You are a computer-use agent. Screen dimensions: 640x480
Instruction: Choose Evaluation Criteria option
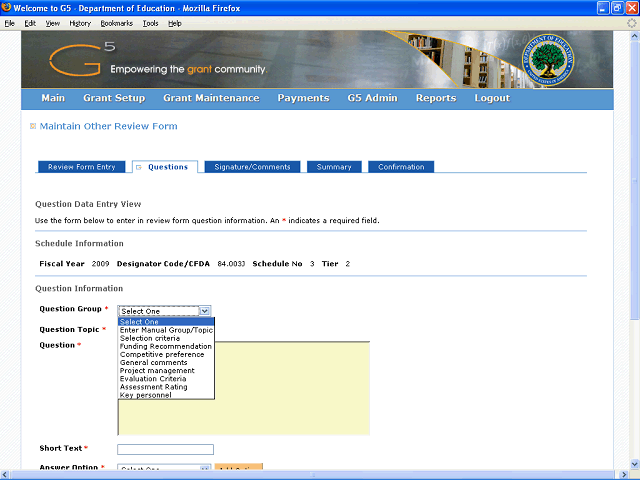click(x=166, y=379)
